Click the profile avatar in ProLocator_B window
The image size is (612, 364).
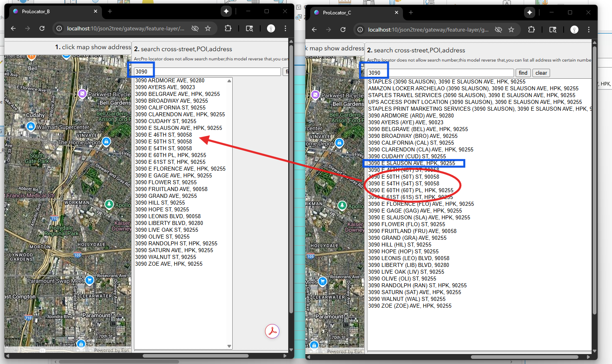(x=271, y=28)
